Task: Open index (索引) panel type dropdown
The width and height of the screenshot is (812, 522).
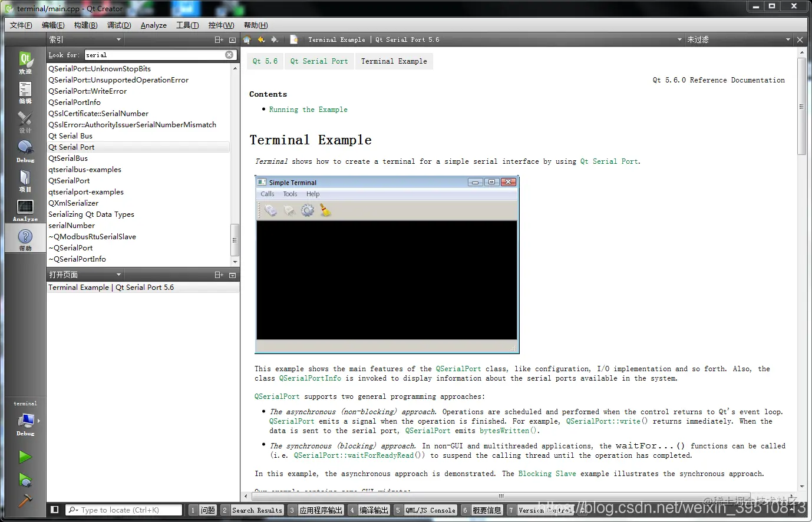Action: point(85,39)
